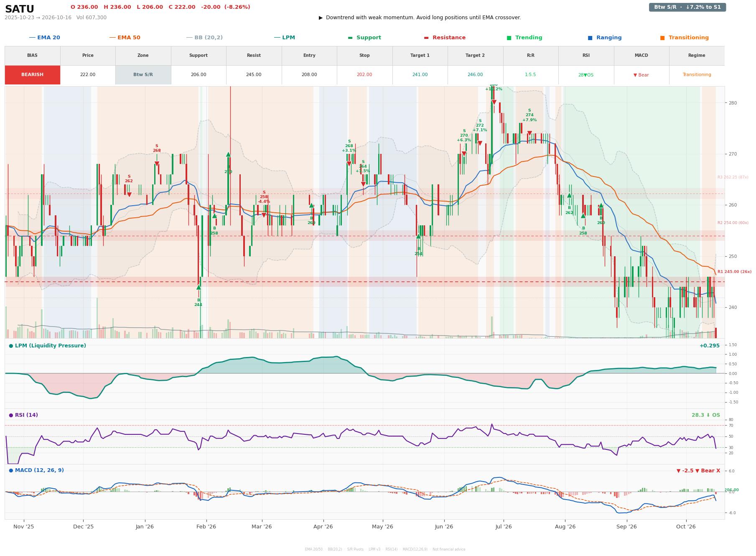The image size is (756, 556).
Task: Click the S 268 sell marker near January
Action: coord(157,164)
